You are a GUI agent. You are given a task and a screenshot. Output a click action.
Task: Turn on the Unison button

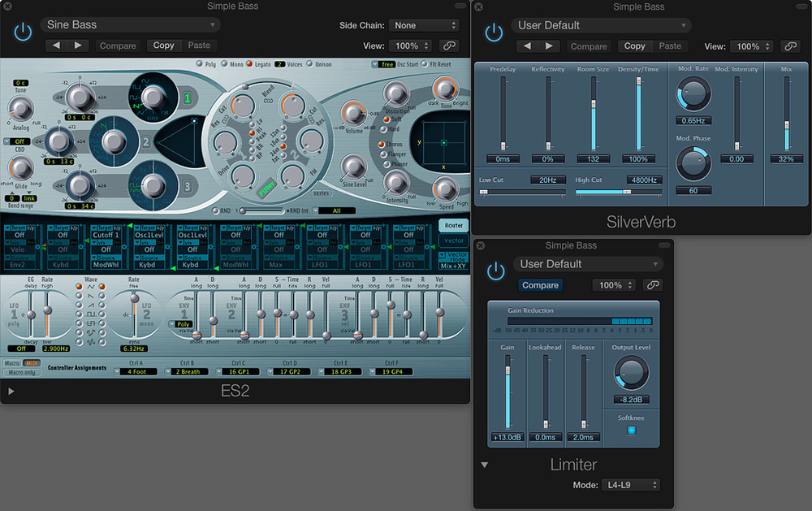click(x=309, y=63)
